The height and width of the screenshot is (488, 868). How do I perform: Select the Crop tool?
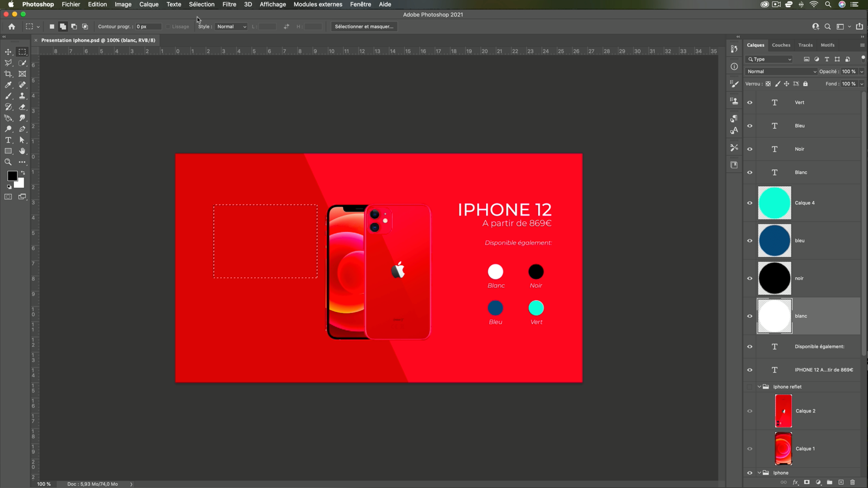click(8, 74)
